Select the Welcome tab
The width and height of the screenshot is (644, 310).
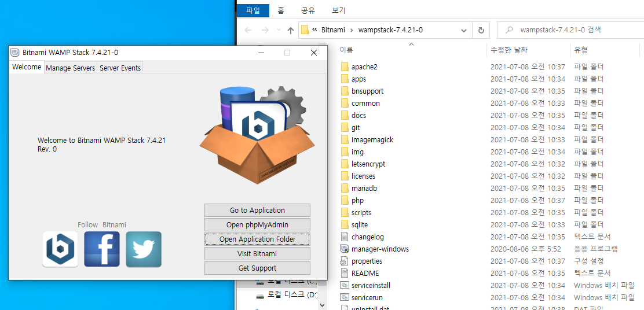pyautogui.click(x=27, y=67)
